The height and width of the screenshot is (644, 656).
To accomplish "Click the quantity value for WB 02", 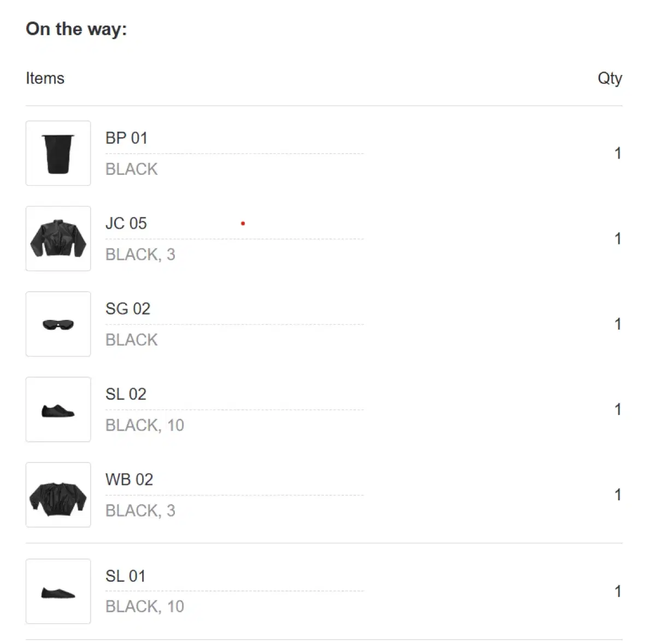I will click(618, 494).
